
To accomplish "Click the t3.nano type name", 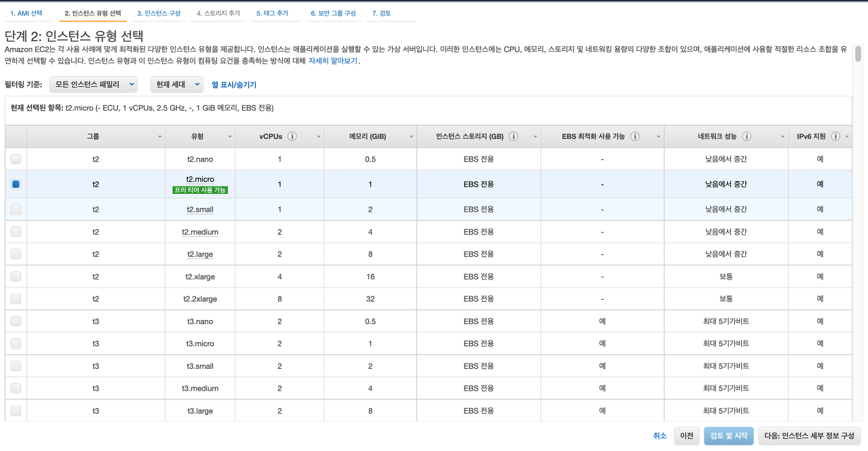I will click(200, 321).
